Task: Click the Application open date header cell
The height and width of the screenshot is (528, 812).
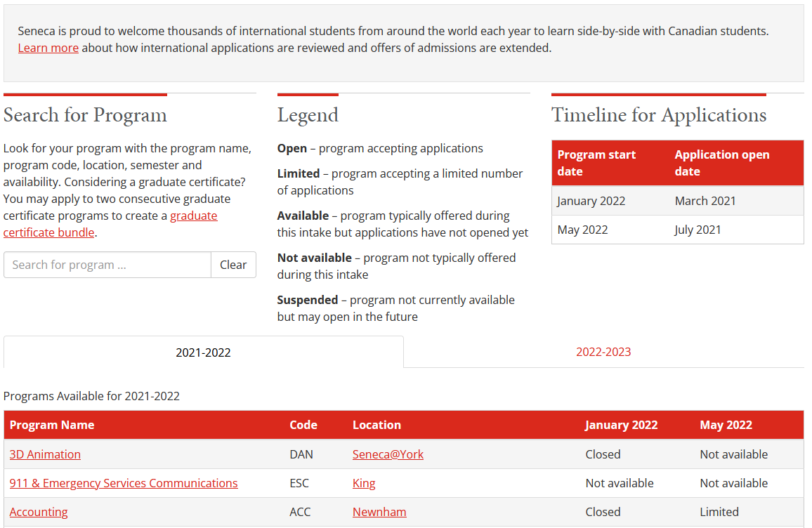Action: [x=722, y=162]
